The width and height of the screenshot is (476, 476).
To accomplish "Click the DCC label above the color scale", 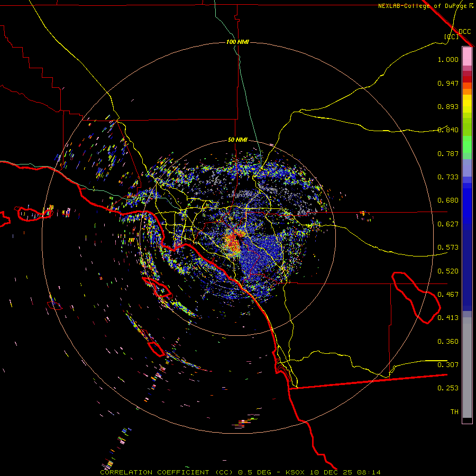I will click(464, 32).
